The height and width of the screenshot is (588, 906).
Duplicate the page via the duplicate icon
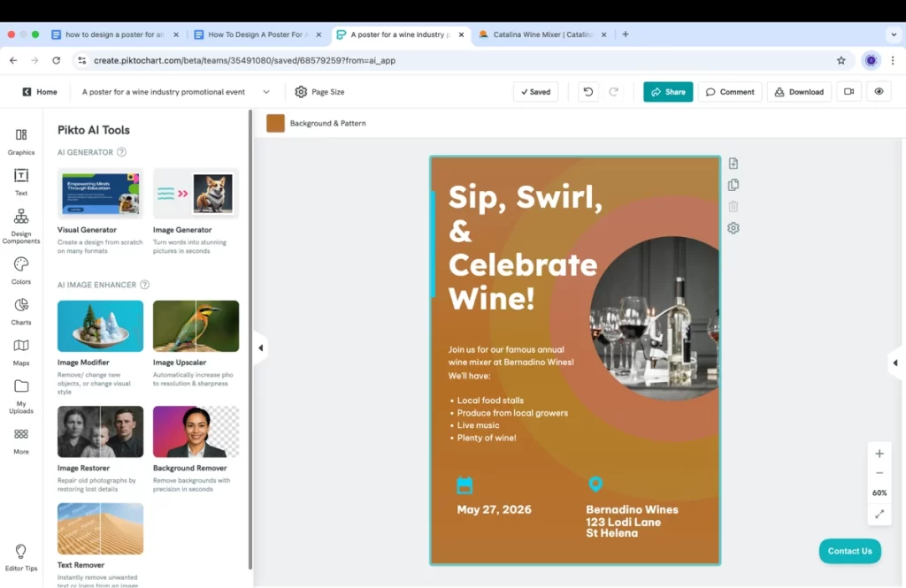point(733,185)
